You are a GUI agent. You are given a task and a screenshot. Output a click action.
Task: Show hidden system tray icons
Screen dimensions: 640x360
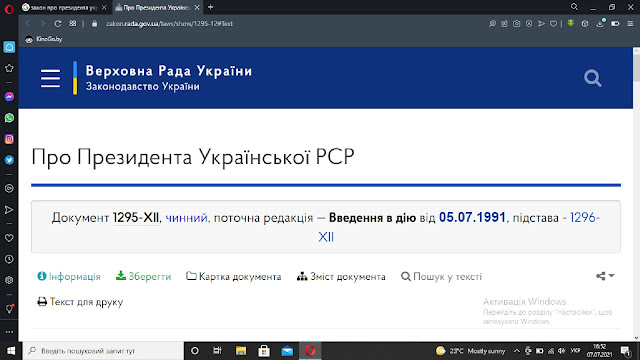pos(516,351)
